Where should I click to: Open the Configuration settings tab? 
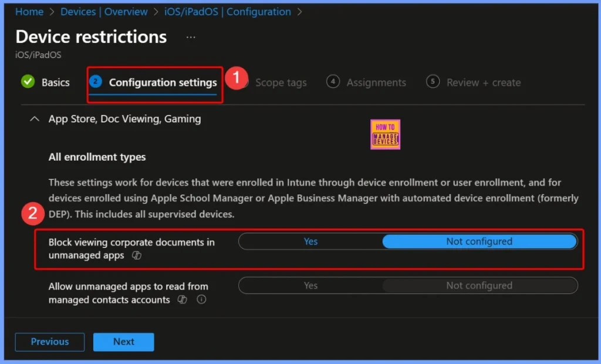click(x=163, y=82)
